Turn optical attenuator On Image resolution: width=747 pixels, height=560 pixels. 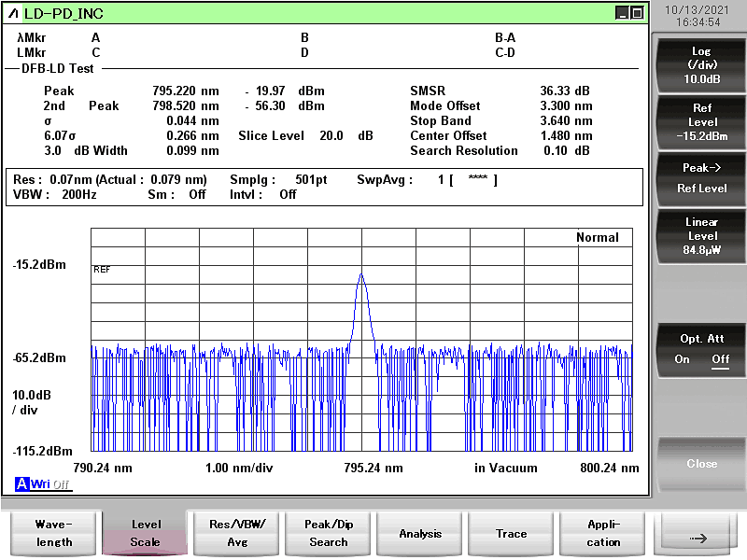point(683,359)
